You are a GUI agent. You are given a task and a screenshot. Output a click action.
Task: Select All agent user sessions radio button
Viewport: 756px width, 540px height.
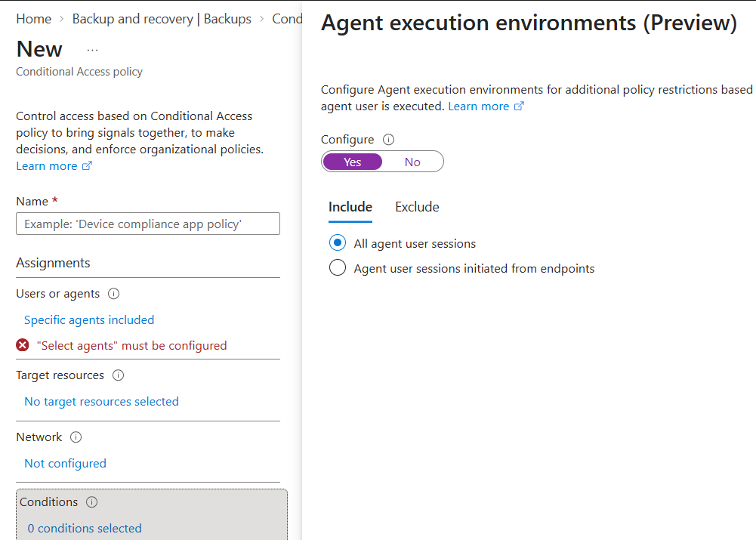tap(338, 242)
